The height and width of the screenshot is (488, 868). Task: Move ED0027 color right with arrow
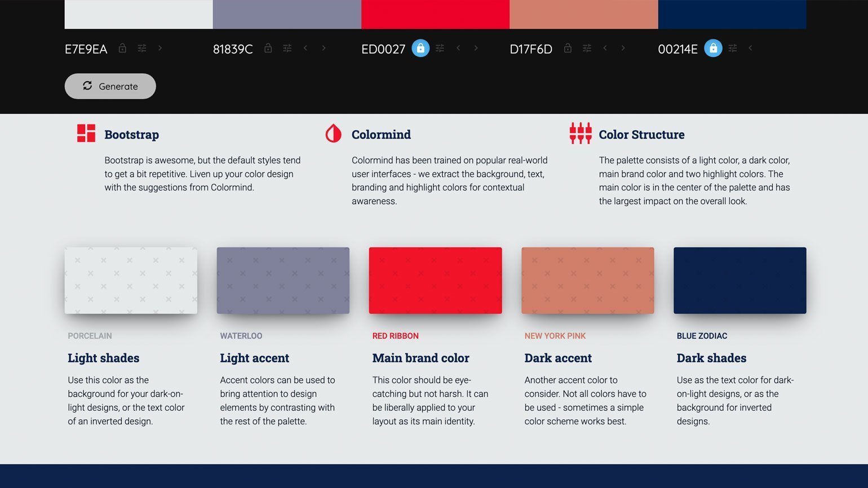[x=476, y=48]
